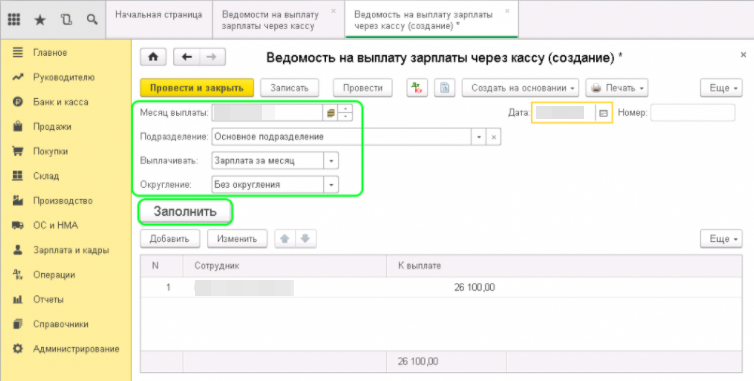Open Операции section in sidebar
Screen dimensions: 754x381
54,275
